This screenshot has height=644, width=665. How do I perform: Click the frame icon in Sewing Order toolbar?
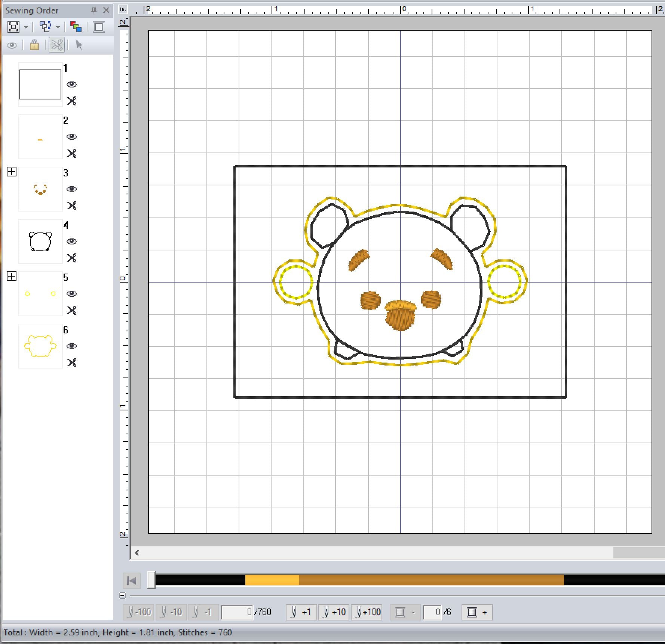[99, 27]
